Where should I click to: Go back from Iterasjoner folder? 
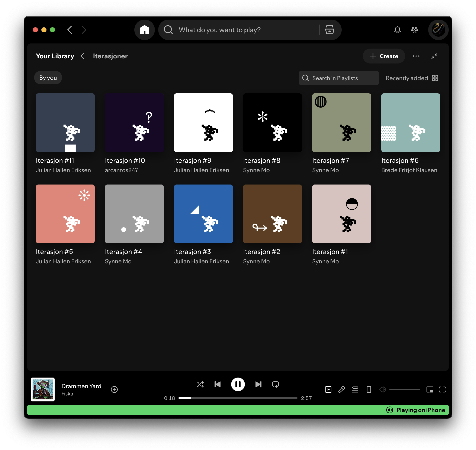click(x=82, y=56)
